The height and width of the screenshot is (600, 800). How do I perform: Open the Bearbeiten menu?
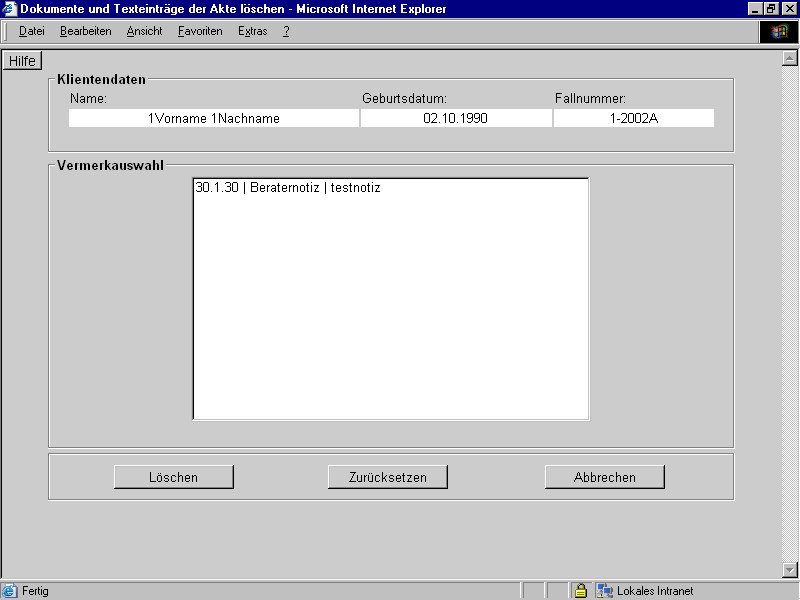(x=85, y=31)
